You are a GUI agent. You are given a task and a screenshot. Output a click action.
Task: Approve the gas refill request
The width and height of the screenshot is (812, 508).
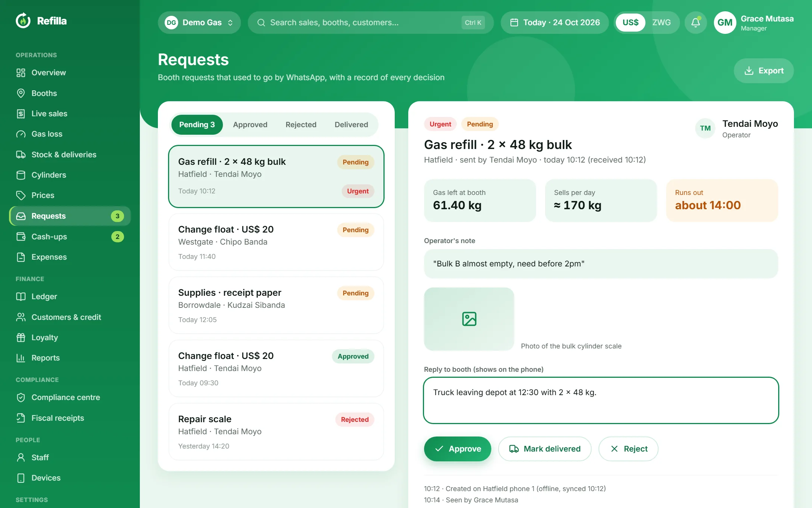coord(458,449)
